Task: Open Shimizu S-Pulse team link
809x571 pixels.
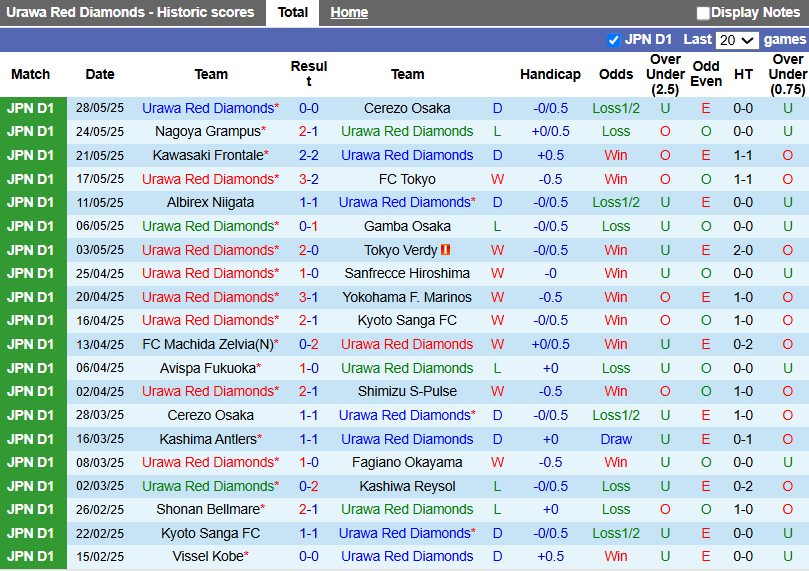Action: click(407, 391)
